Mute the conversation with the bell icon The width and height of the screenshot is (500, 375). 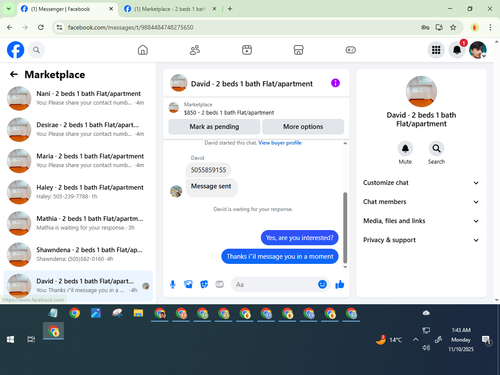[x=405, y=148]
